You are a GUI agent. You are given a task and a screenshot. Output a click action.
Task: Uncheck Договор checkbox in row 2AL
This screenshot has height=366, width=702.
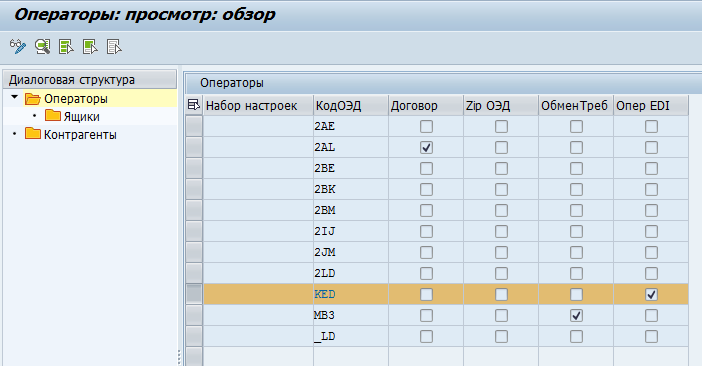(426, 148)
